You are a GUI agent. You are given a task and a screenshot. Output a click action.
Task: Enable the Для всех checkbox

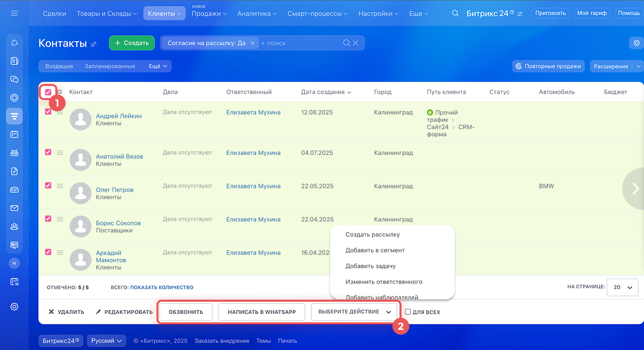408,312
